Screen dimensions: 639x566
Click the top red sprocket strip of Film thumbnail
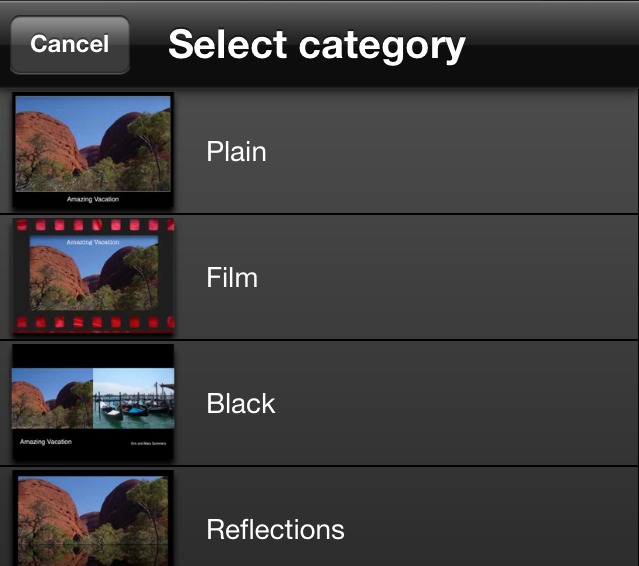[93, 226]
